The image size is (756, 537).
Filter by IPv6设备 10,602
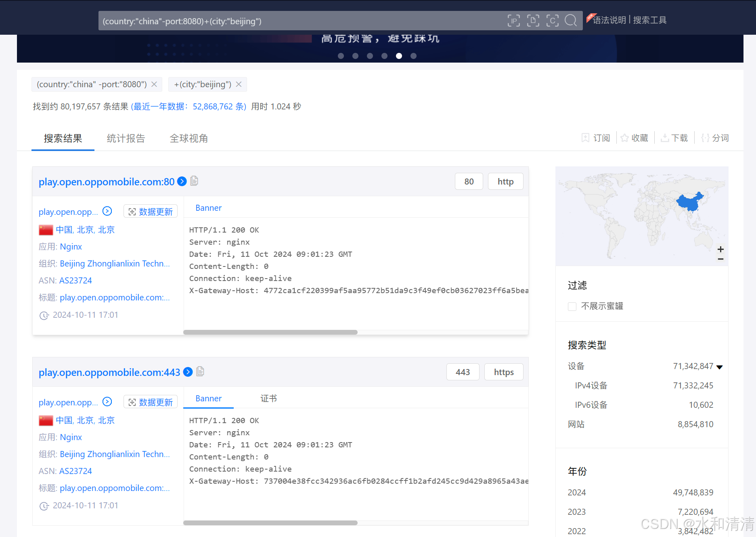point(644,405)
